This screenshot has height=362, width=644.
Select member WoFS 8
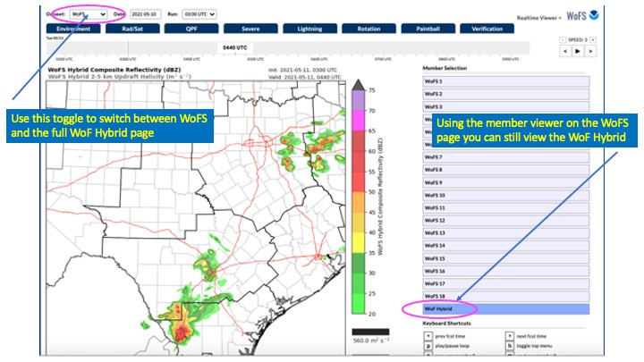pyautogui.click(x=506, y=170)
